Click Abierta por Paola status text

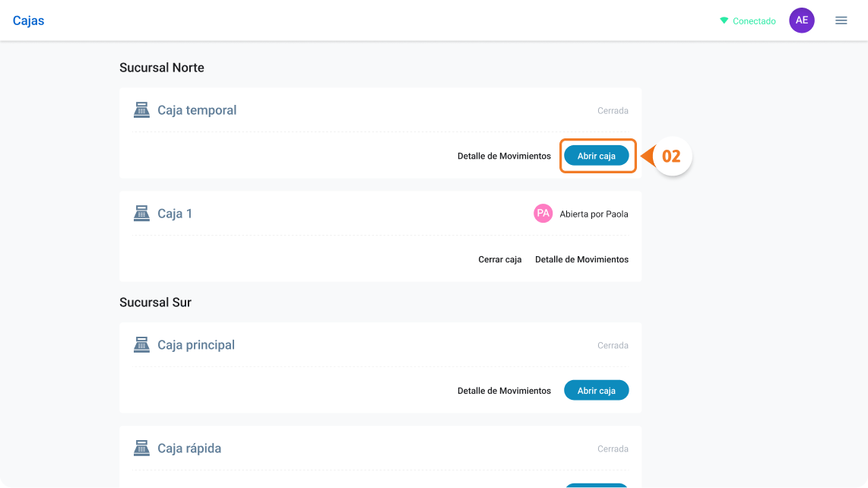point(594,214)
